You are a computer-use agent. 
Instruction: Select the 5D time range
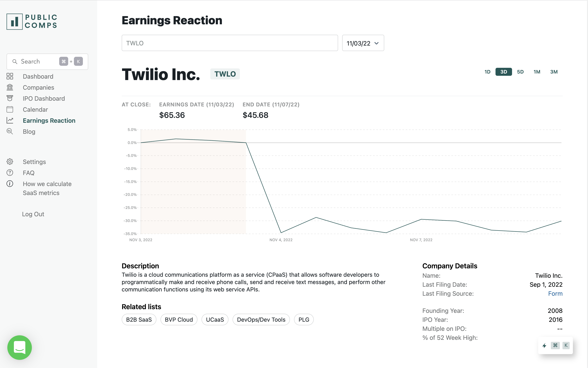pos(520,72)
